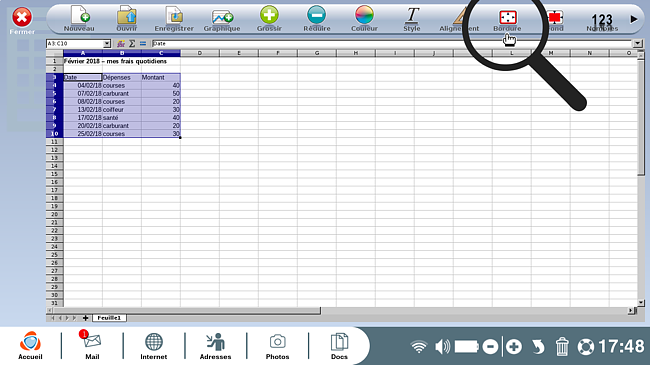Viewport: 650px width, 365px height.
Task: Insert a chart with Graphique icon
Action: tap(222, 17)
